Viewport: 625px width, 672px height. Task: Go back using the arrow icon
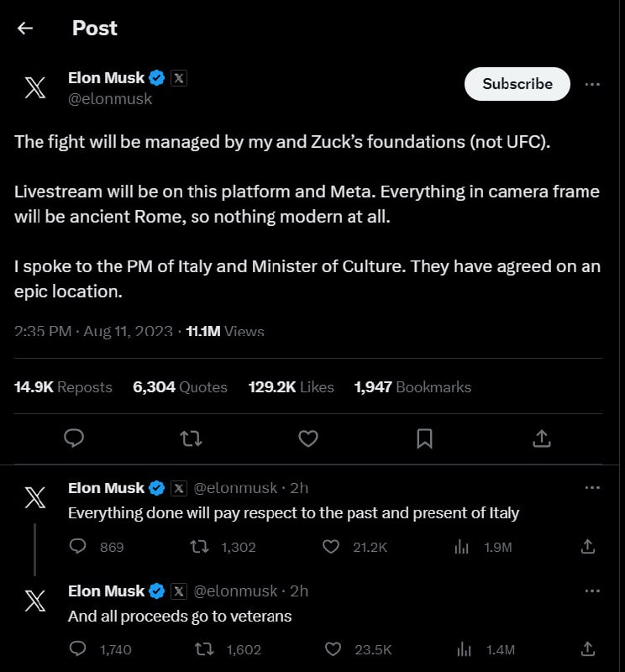[25, 28]
